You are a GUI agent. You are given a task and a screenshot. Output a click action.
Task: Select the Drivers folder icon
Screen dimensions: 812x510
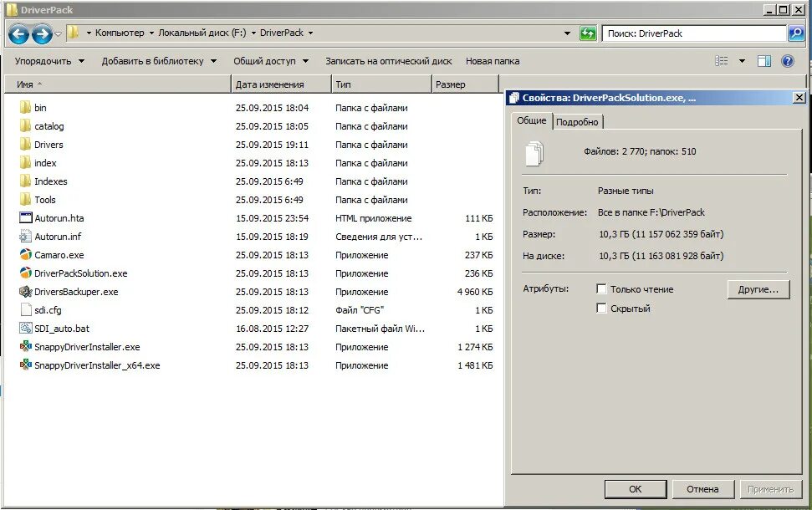25,145
